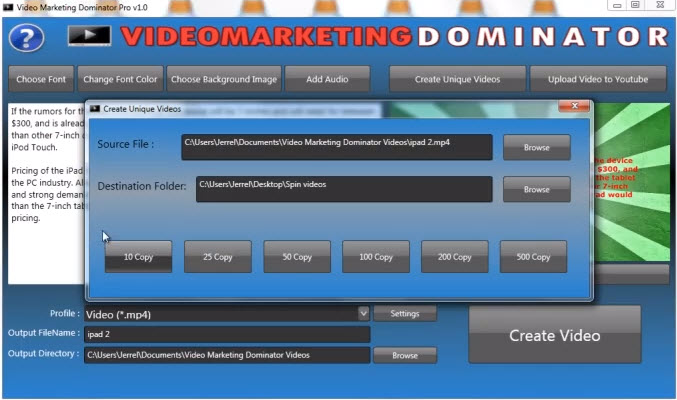Click the Profile : label
677x400 pixels.
click(65, 313)
